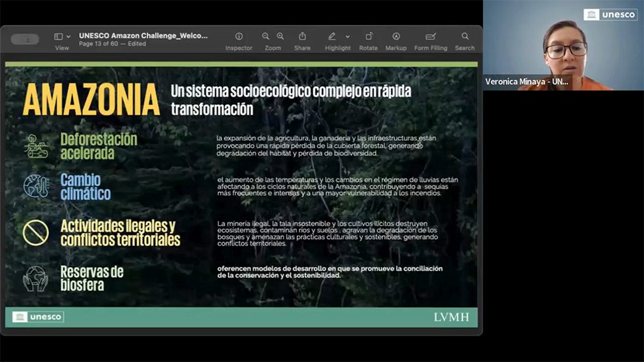The image size is (644, 362).
Task: Click the zoom in magnifier
Action: [280, 37]
